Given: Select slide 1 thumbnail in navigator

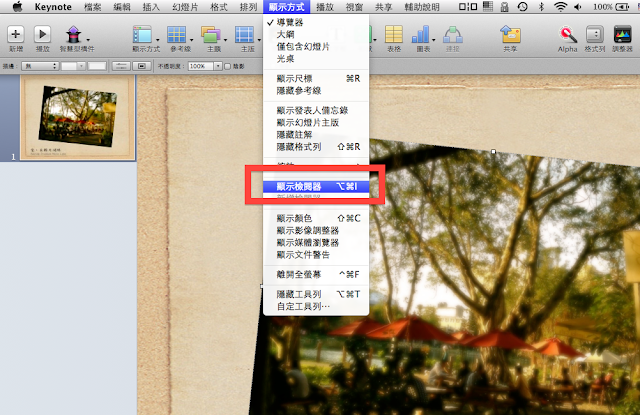Looking at the screenshot, I should click(78, 118).
